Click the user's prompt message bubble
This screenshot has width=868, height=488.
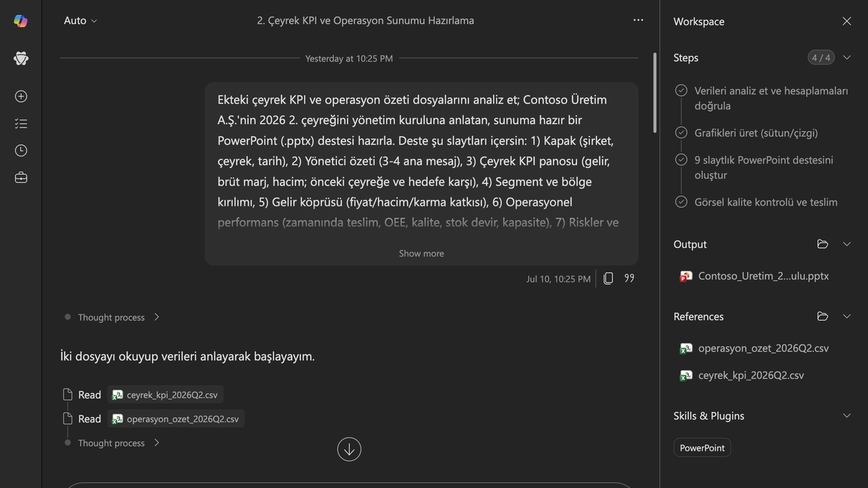[x=421, y=174]
